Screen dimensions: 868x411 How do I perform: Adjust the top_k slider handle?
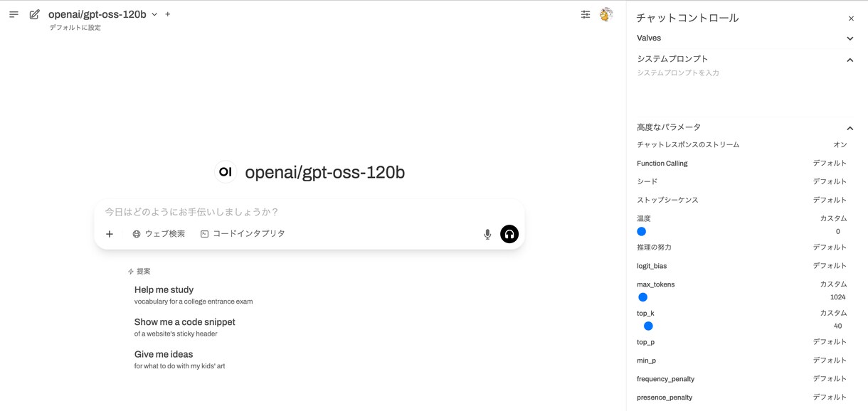pos(648,326)
